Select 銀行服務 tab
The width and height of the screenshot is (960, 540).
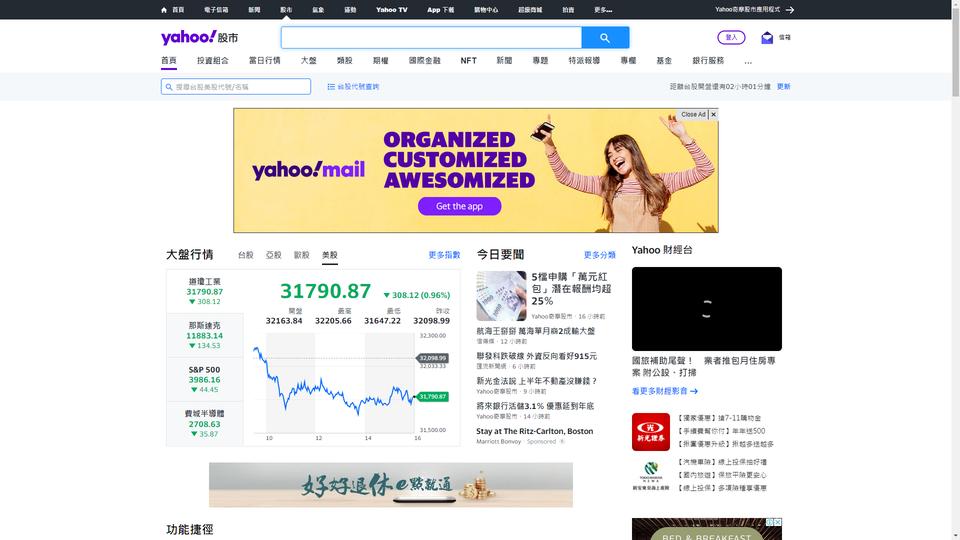point(708,61)
